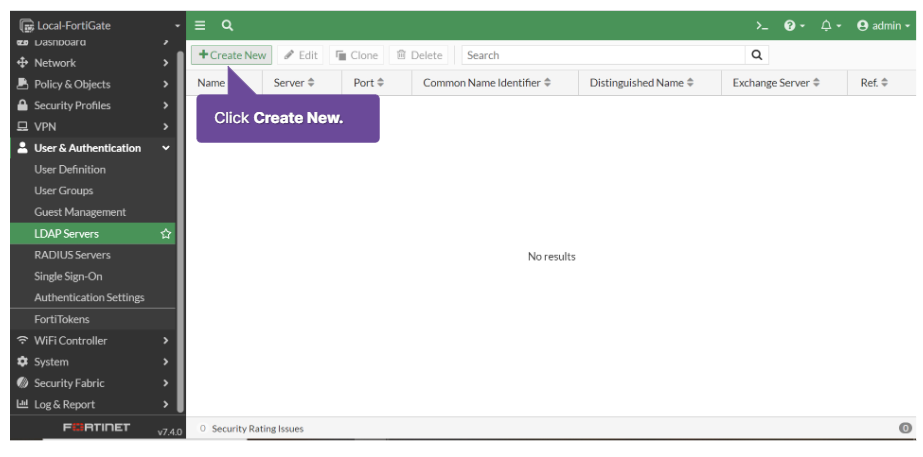Viewport: 923px width, 457px height.
Task: Click the Create New button
Action: 231,55
